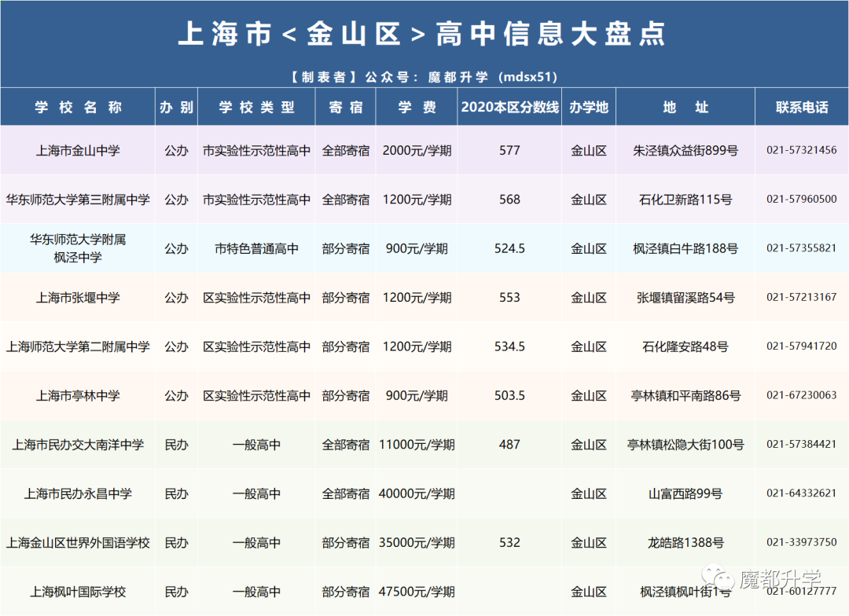This screenshot has width=849, height=616.
Task: Click the tuition cell 2000元/学期
Action: [x=417, y=151]
